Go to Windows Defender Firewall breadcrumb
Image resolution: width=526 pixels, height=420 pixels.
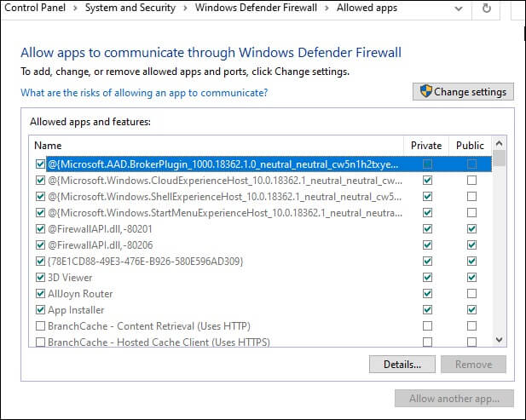pyautogui.click(x=256, y=8)
